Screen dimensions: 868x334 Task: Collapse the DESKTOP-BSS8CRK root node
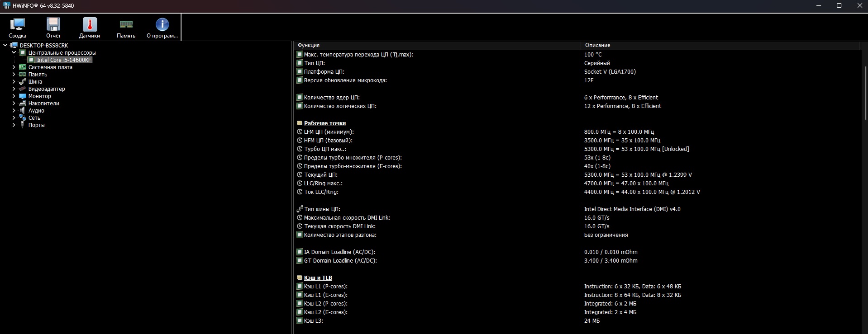tap(5, 45)
